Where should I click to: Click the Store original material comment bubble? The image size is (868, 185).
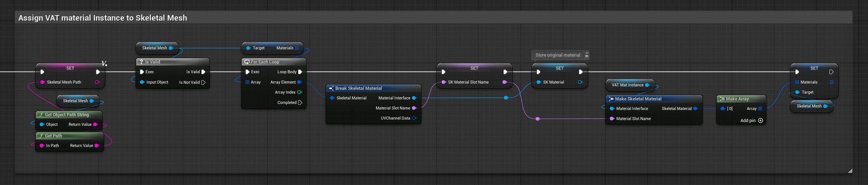[557, 55]
